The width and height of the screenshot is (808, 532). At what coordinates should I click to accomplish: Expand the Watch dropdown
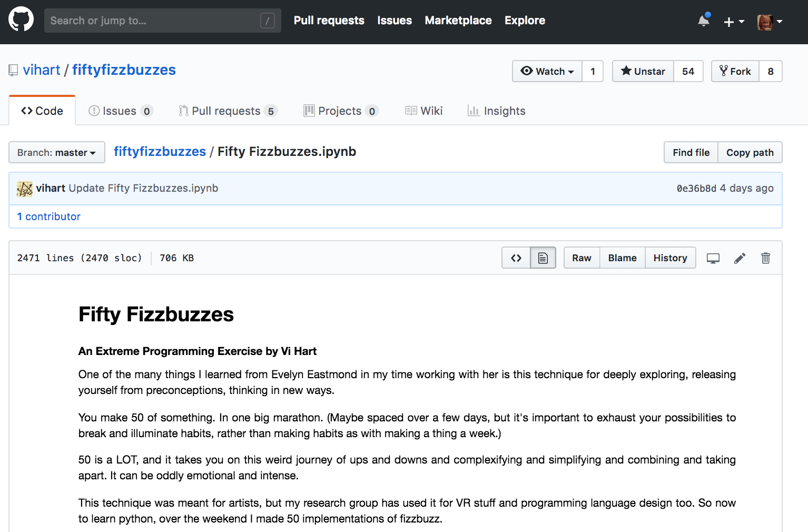[x=547, y=71]
